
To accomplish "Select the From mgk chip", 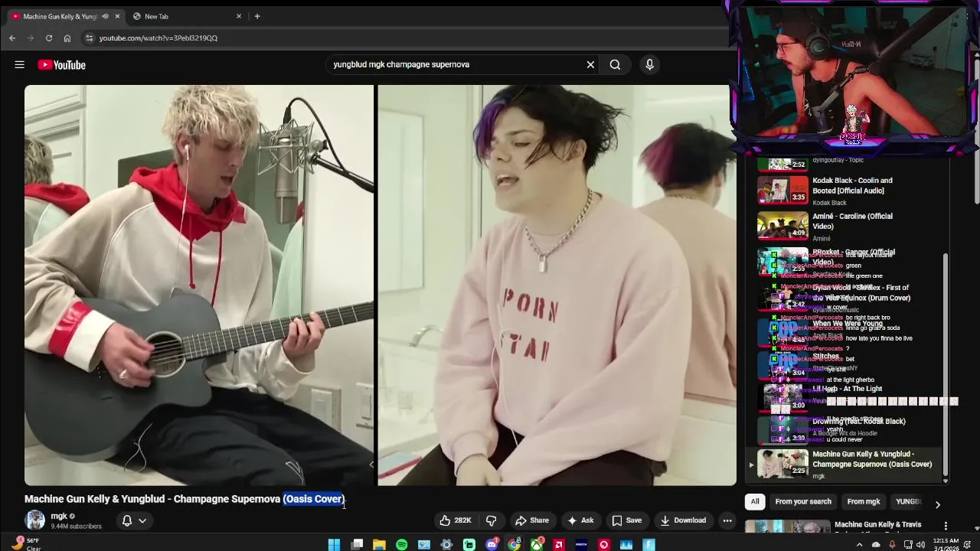I will click(864, 501).
